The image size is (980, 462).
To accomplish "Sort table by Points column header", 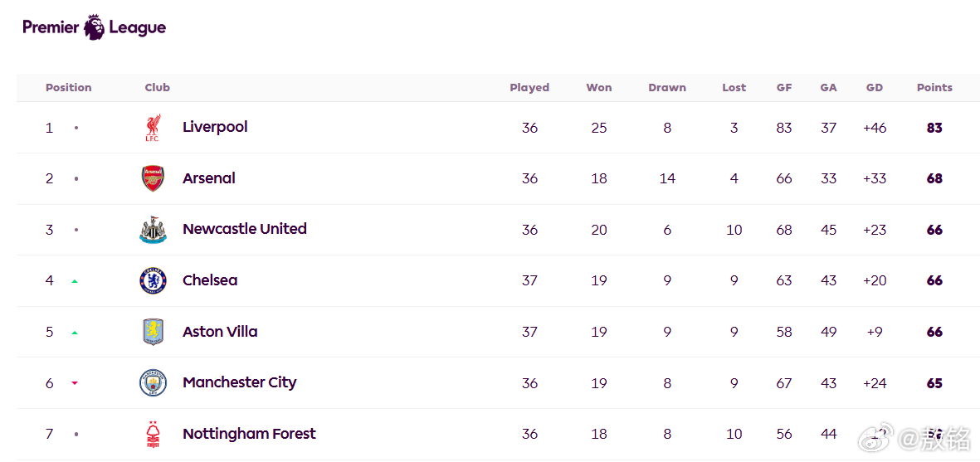I will (x=934, y=87).
